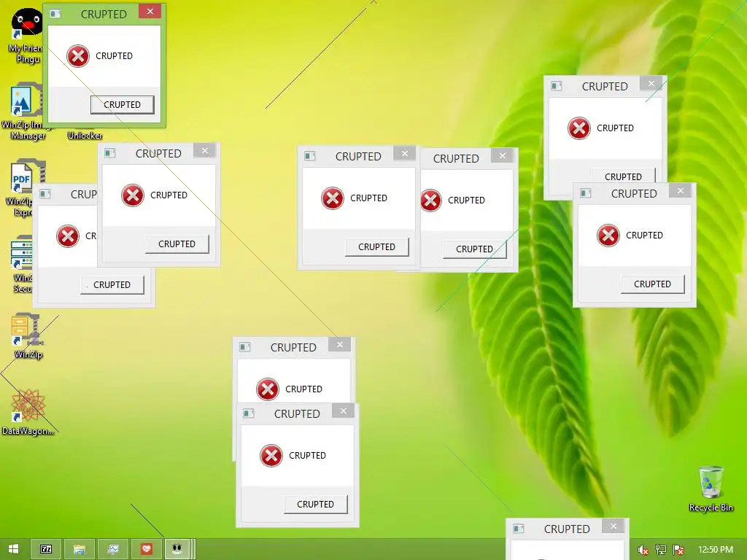Viewport: 747px width, 560px height.
Task: Open the Action Center flag icon
Action: (x=678, y=550)
